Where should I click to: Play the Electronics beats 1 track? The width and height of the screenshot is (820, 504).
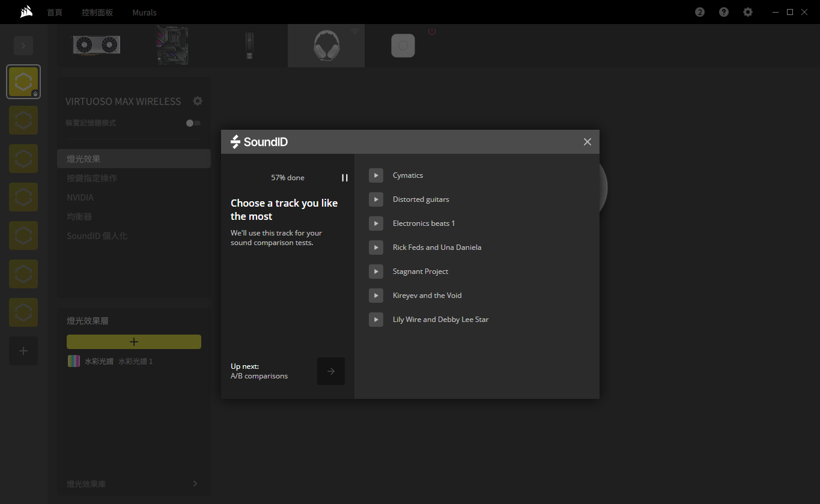tap(375, 223)
